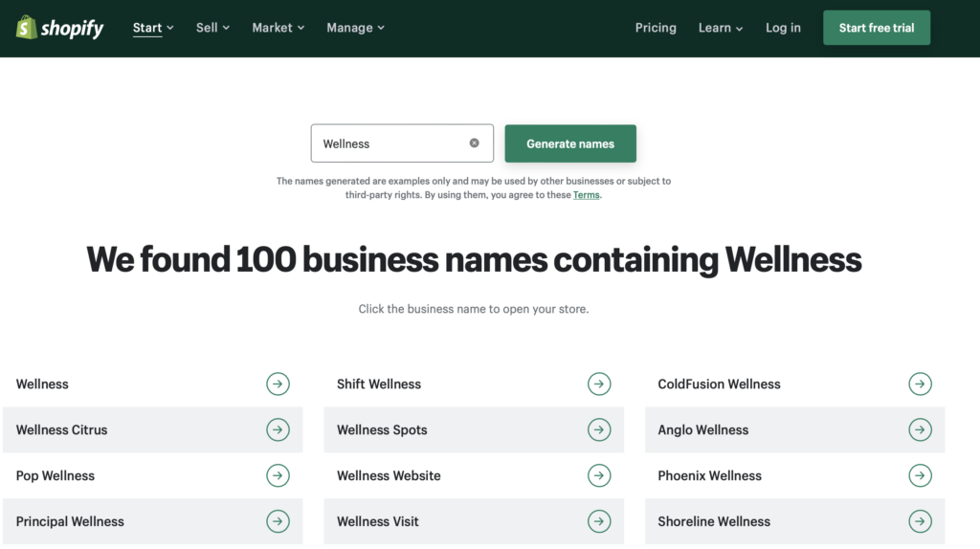Select arrow icon for ColdFusion Wellness
This screenshot has width=980, height=549.
point(920,384)
